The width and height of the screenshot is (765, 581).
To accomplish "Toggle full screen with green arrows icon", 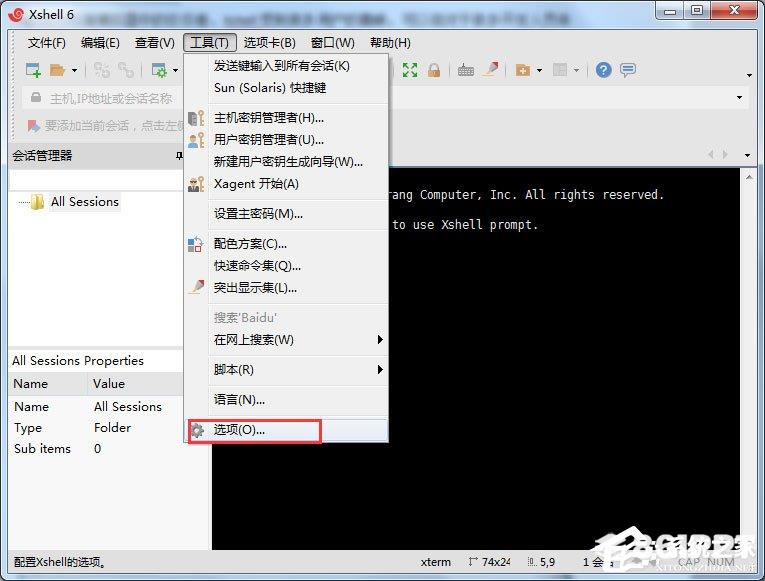I will [x=410, y=70].
